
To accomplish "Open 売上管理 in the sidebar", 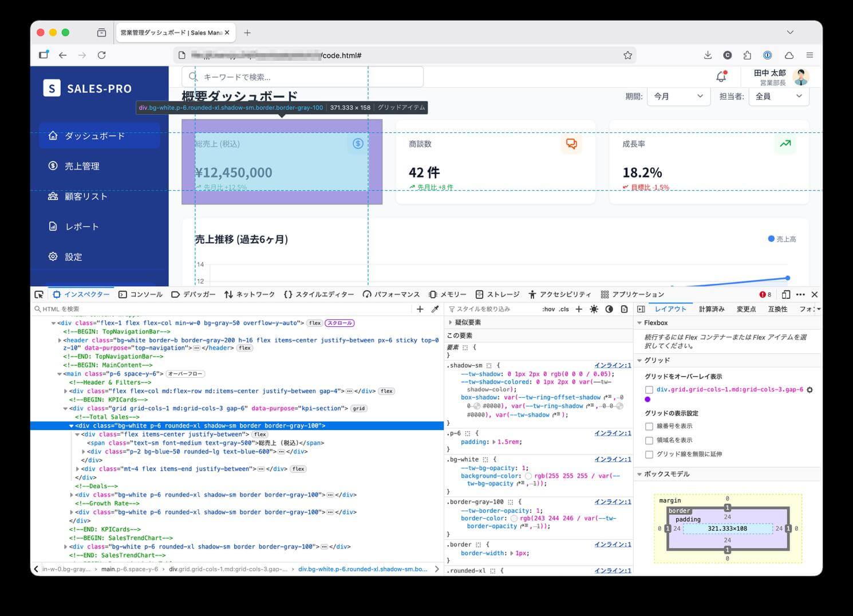I will 82,166.
